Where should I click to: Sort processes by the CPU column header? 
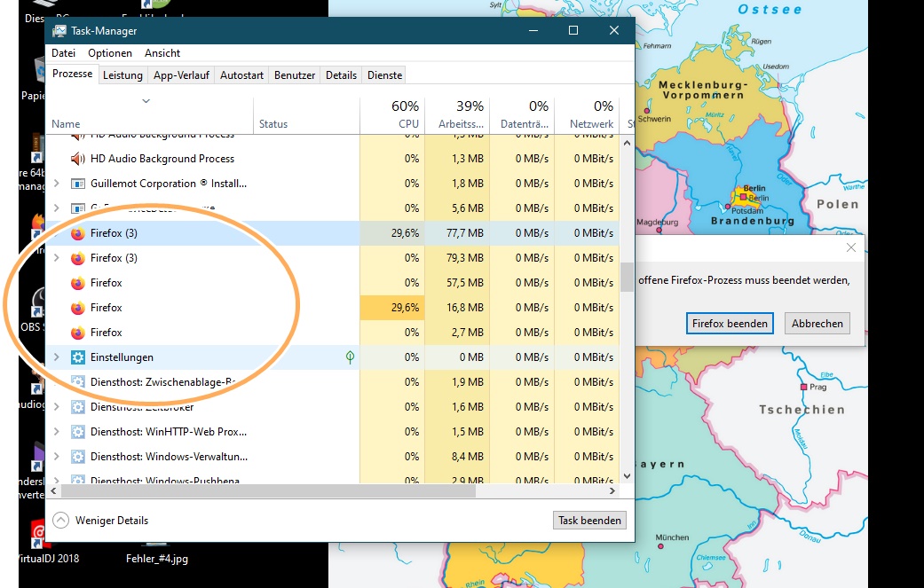click(x=392, y=114)
